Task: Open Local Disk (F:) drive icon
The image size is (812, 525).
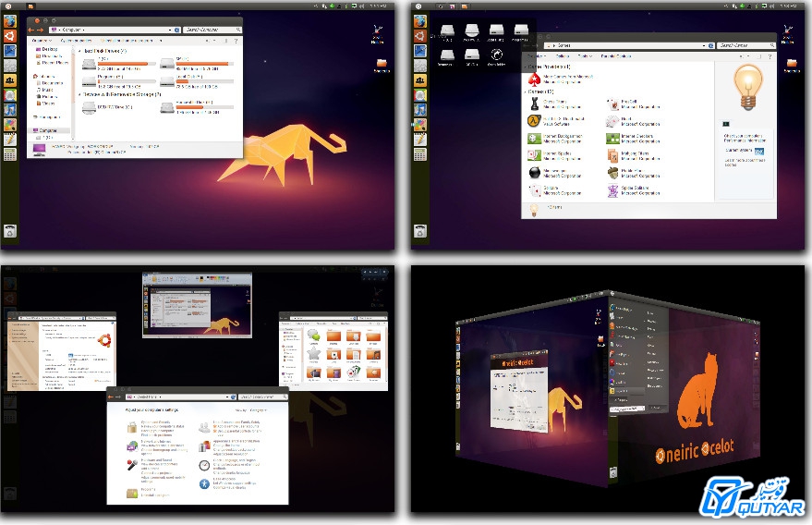Action: click(167, 81)
